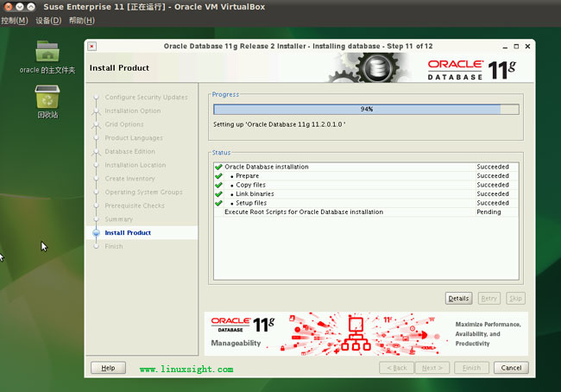Image resolution: width=561 pixels, height=392 pixels.
Task: Select the Install Product step
Action: [x=128, y=232]
